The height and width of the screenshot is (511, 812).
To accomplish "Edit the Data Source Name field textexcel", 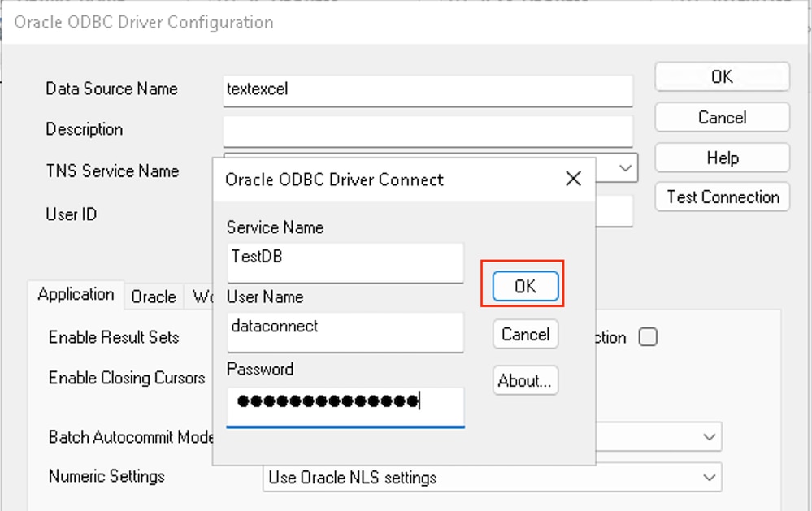I will pos(428,91).
